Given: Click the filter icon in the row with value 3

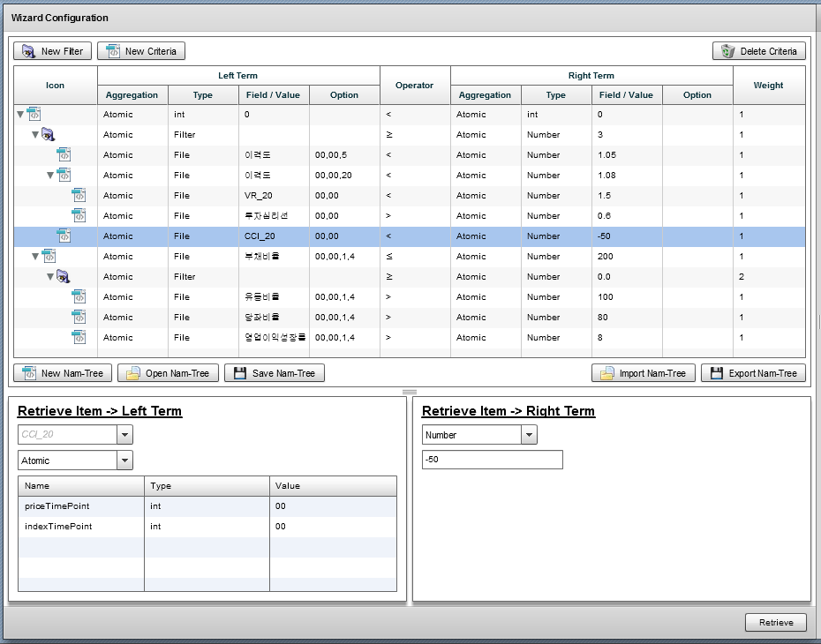Looking at the screenshot, I should (49, 135).
